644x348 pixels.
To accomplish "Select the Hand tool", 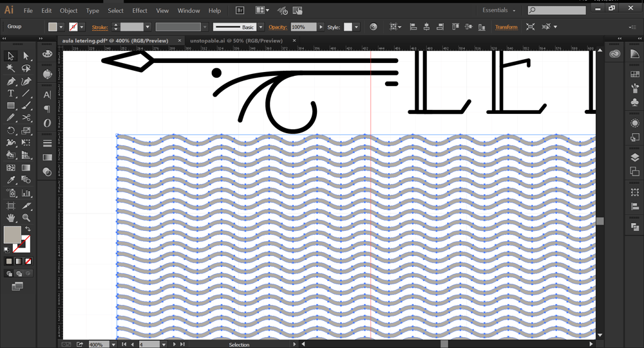I will pyautogui.click(x=11, y=218).
